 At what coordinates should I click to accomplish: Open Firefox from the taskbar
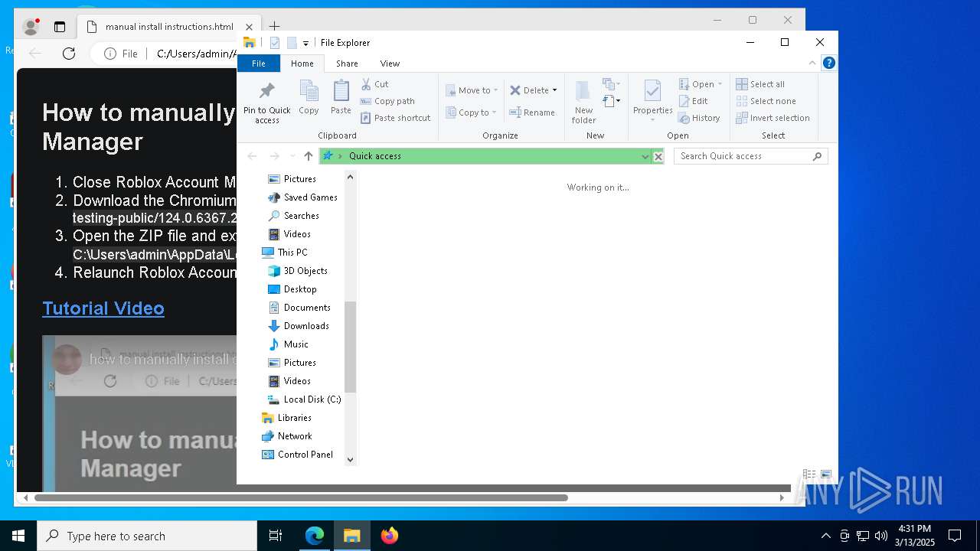coord(390,536)
